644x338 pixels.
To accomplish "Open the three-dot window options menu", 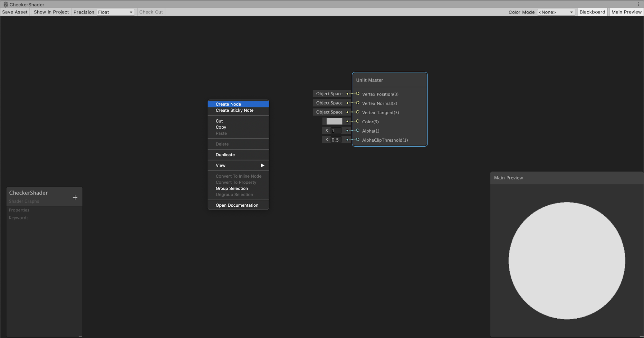I will coord(638,4).
